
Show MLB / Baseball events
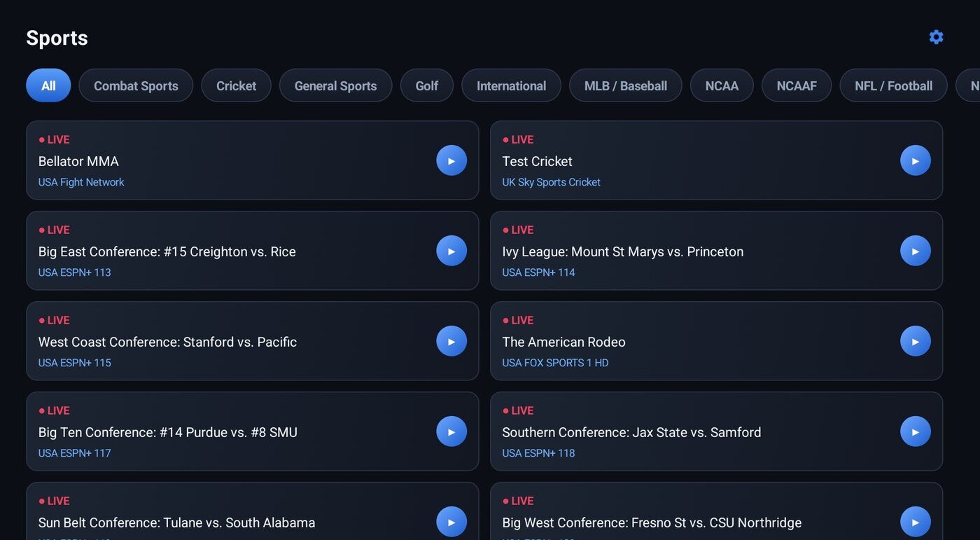pyautogui.click(x=626, y=85)
